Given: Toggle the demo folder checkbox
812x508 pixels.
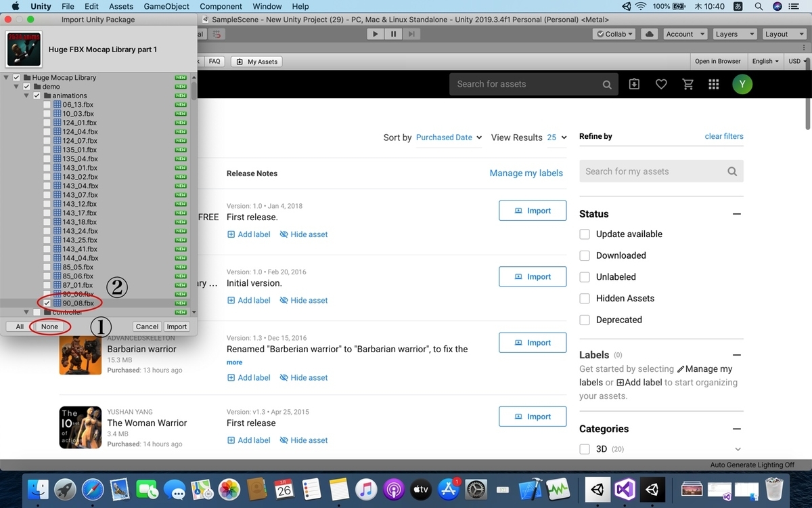Looking at the screenshot, I should (x=27, y=87).
